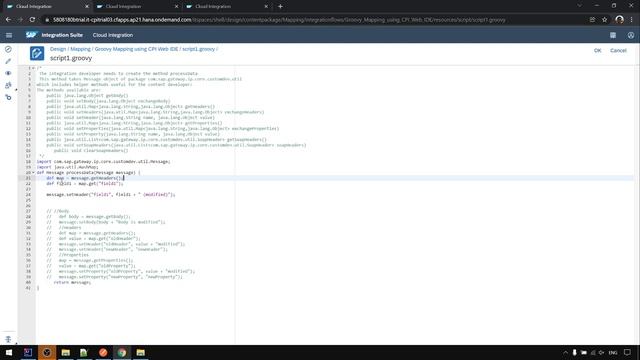This screenshot has width=640, height=360.
Task: Open the user profile icon in SAP header
Action: [631, 36]
